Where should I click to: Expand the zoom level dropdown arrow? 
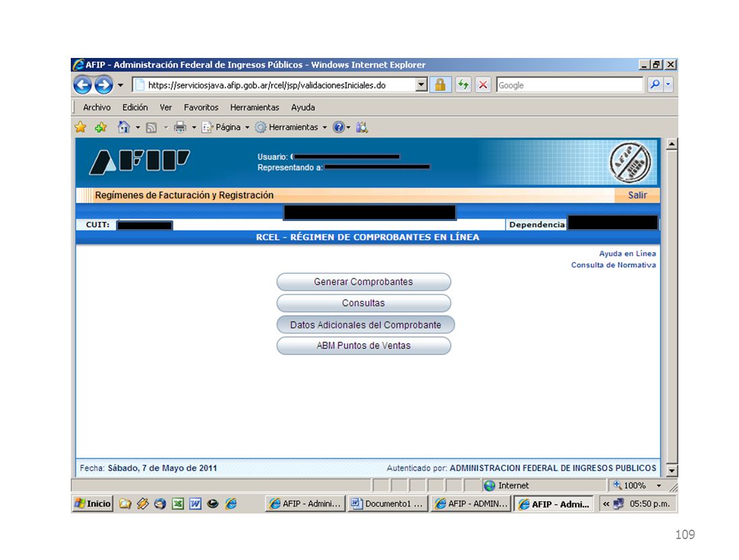coord(659,486)
